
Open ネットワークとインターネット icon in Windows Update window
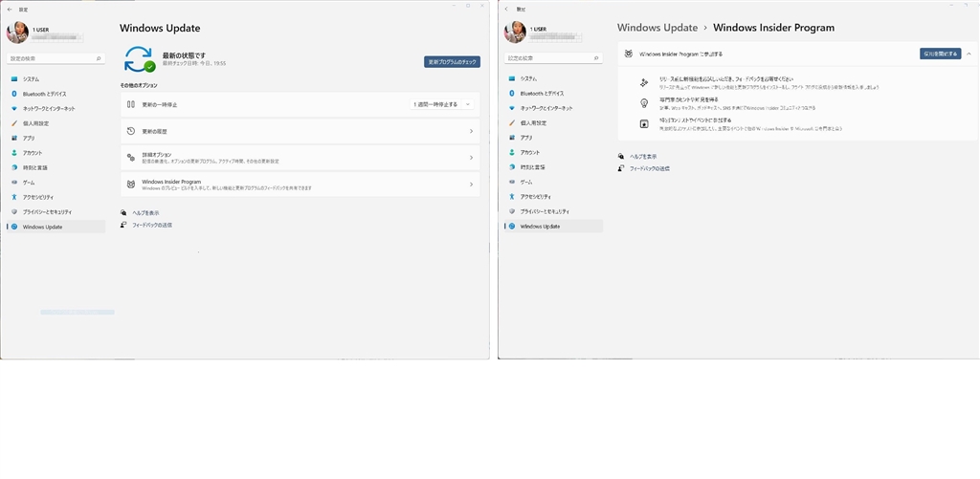click(14, 109)
